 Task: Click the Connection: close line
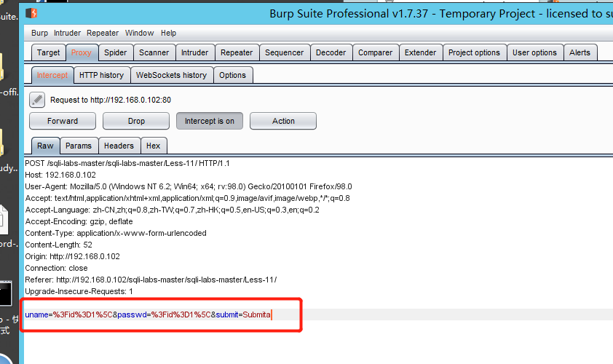pos(56,268)
